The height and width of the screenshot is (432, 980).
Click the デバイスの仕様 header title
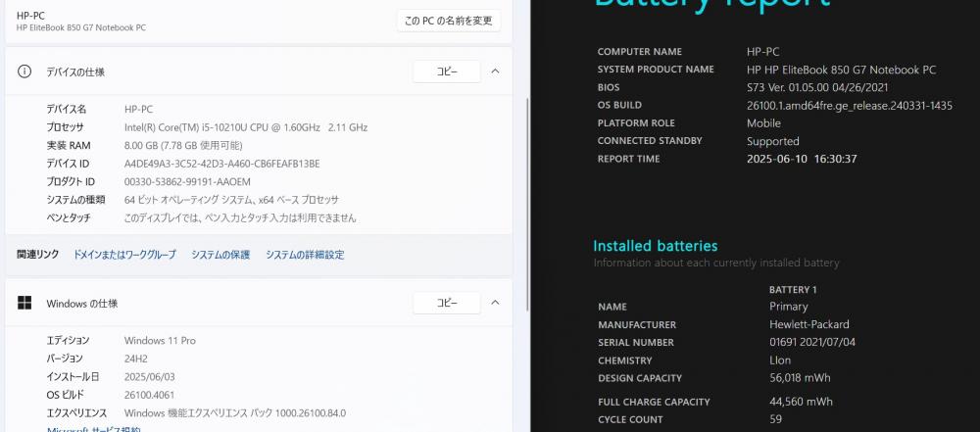click(x=75, y=72)
